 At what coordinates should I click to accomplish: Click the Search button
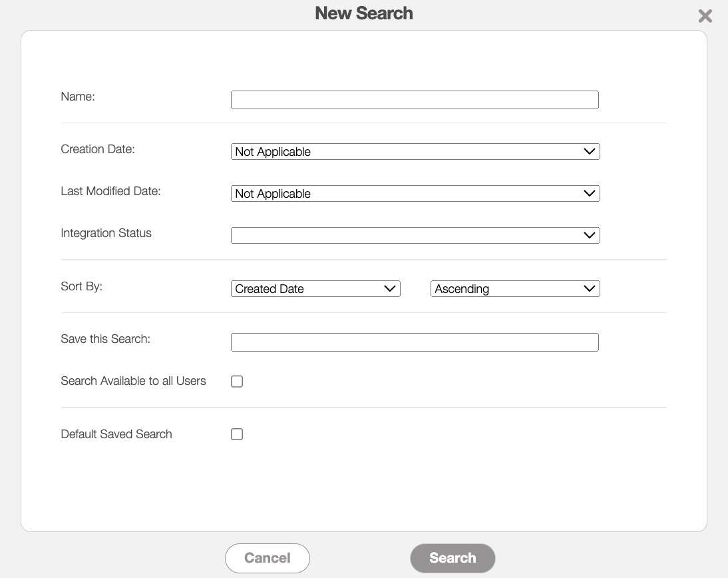[x=453, y=558]
